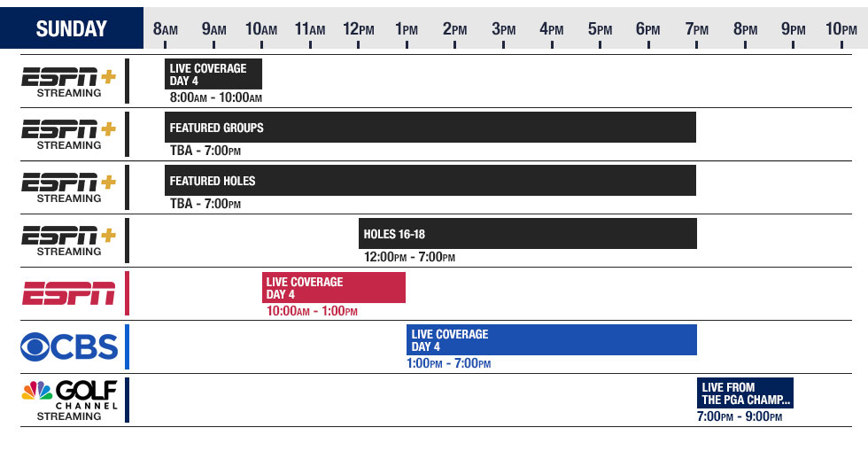Jump to the 12PM time marker
Screen dimensions: 868x451
[x=358, y=29]
